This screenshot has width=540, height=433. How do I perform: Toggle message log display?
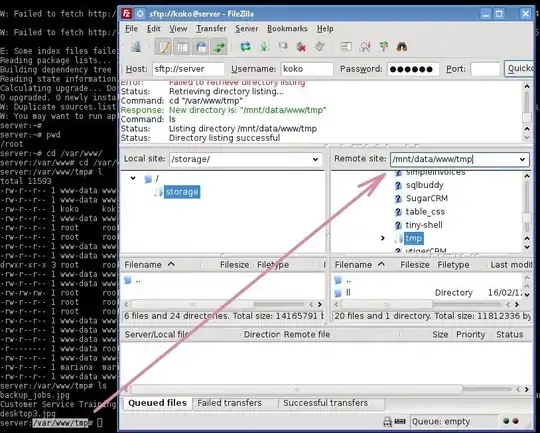pyautogui.click(x=163, y=47)
